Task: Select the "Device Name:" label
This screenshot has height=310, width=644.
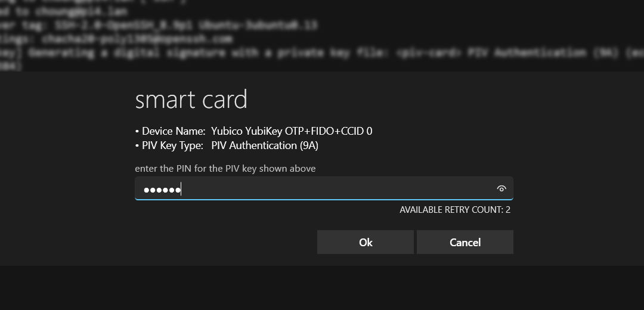Action: pyautogui.click(x=174, y=131)
